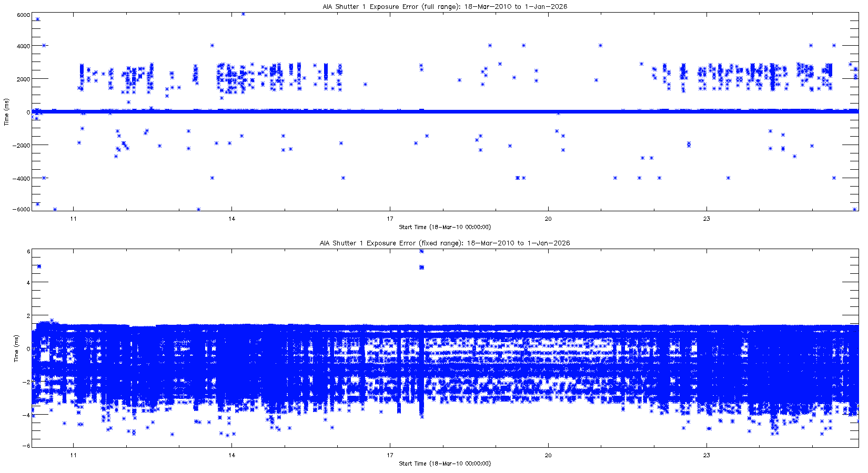Select the 6000 y-axis tick label in top plot
Viewport: 868px width, 473px height.
23,15
